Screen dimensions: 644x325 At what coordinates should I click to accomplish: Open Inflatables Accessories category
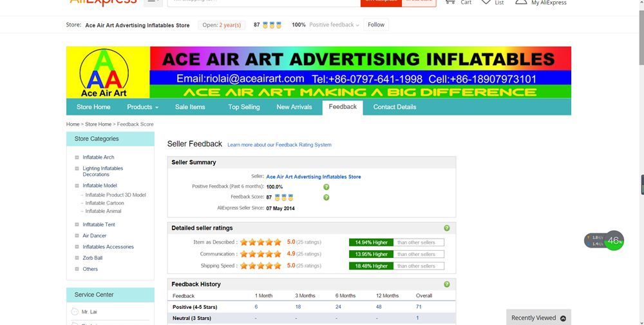click(x=108, y=247)
